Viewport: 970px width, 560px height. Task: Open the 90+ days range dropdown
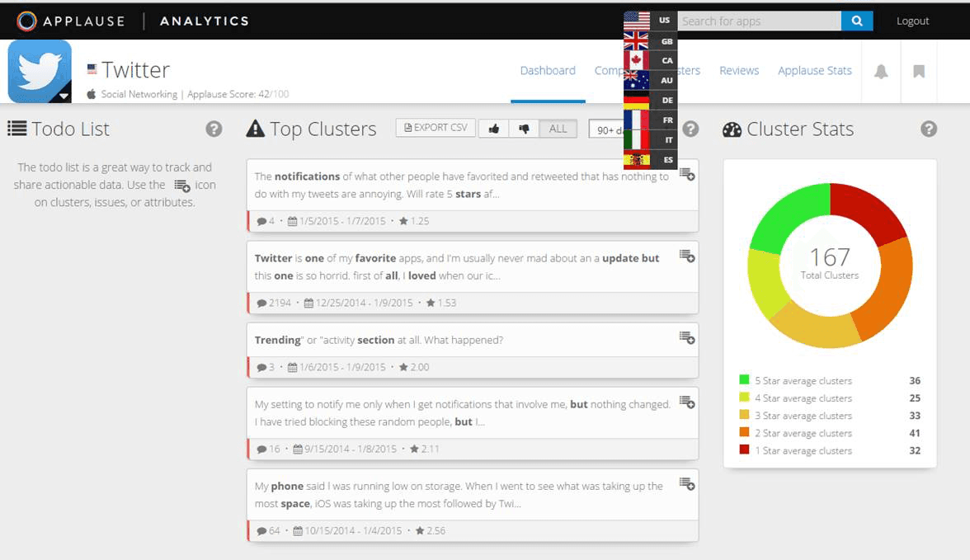click(607, 129)
